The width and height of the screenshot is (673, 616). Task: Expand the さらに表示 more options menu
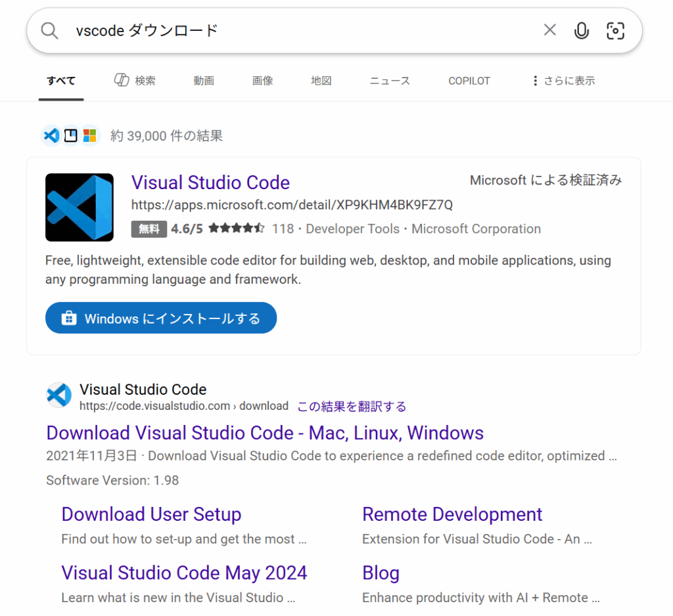563,81
